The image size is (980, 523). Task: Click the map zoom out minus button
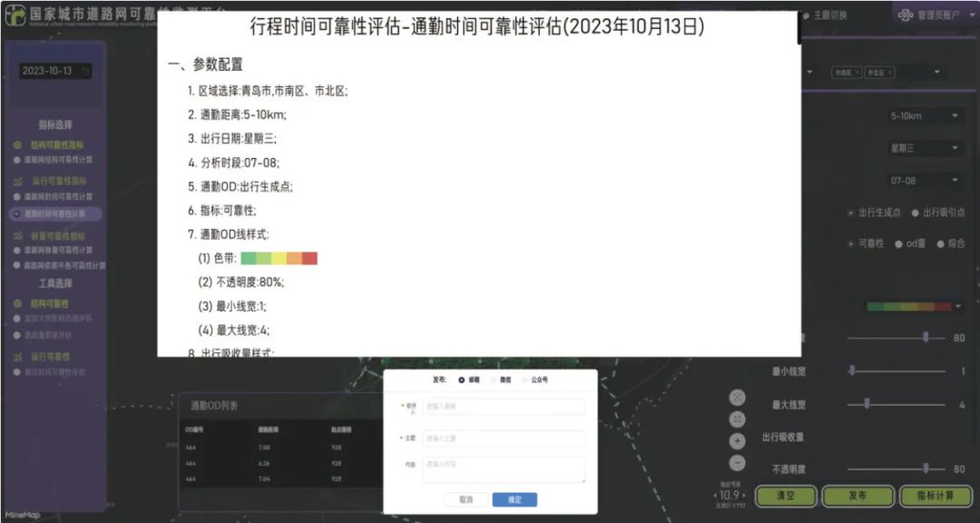point(738,463)
